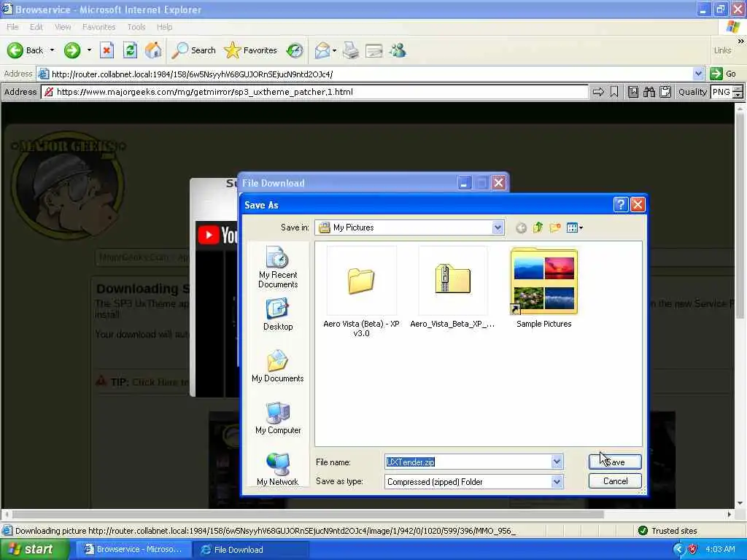The width and height of the screenshot is (747, 560).
Task: Click the Save As help question button
Action: 620,205
